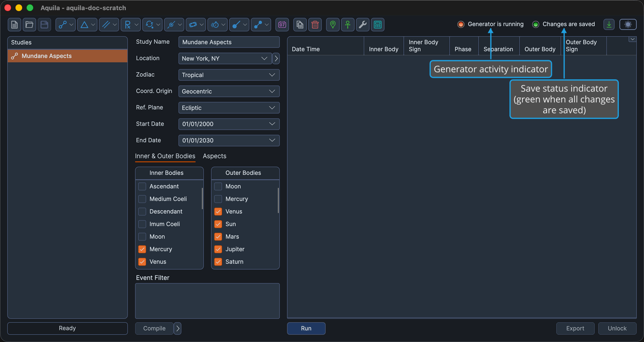This screenshot has height=342, width=644.
Task: Select the Inner & Outer Bodies tab
Action: click(x=165, y=156)
